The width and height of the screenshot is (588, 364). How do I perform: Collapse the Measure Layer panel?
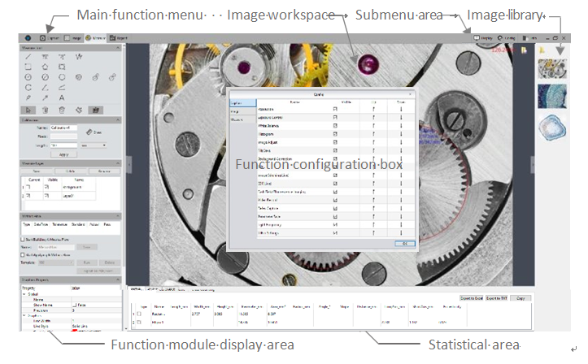118,163
